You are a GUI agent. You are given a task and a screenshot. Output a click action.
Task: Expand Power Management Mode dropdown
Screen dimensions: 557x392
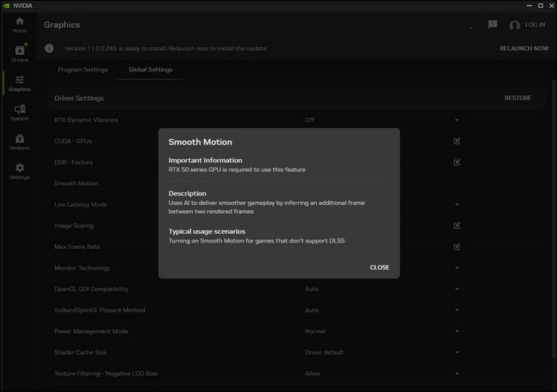pos(457,332)
